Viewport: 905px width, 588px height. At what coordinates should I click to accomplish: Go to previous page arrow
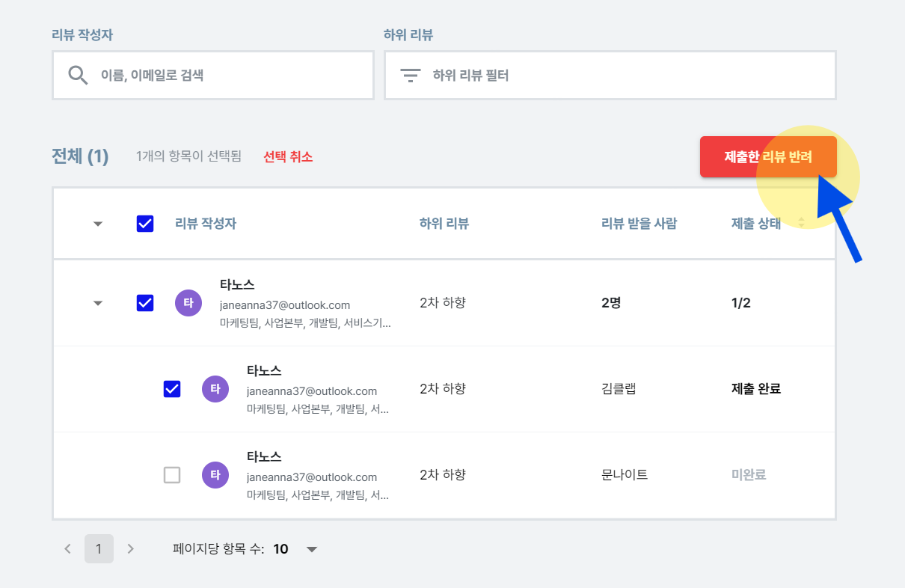pyautogui.click(x=67, y=548)
